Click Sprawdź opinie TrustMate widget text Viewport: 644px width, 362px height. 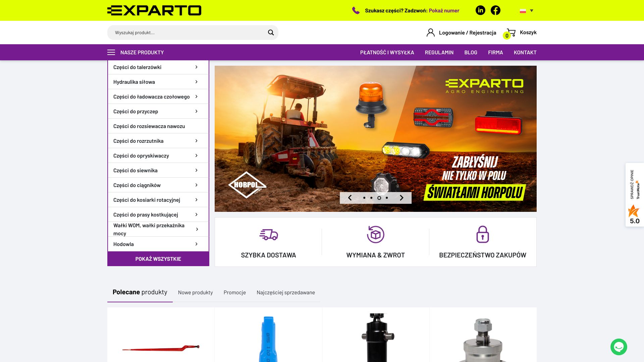[x=632, y=184]
